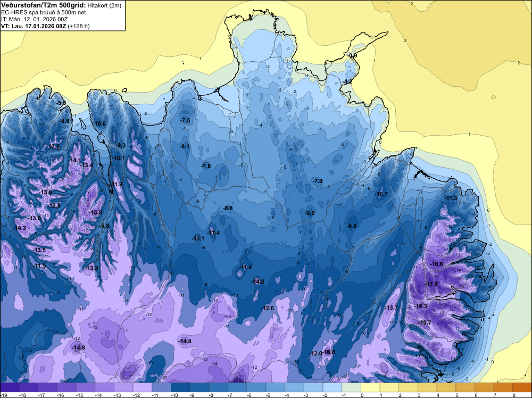Click the -11.9 temperature reading

click(x=117, y=184)
